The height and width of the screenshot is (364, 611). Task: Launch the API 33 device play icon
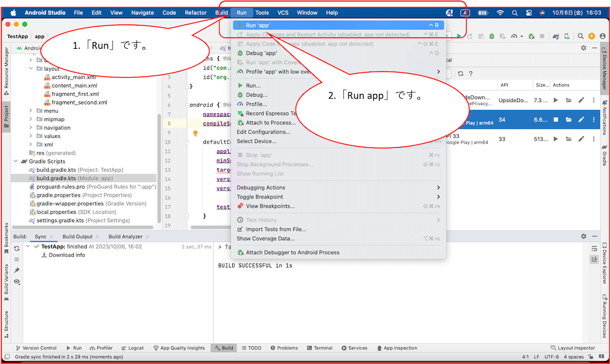[x=555, y=139]
